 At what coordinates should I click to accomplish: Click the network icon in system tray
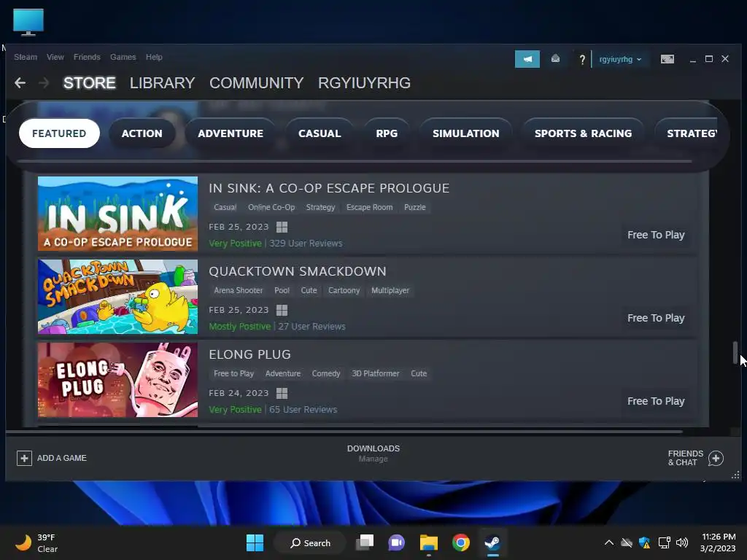click(664, 542)
